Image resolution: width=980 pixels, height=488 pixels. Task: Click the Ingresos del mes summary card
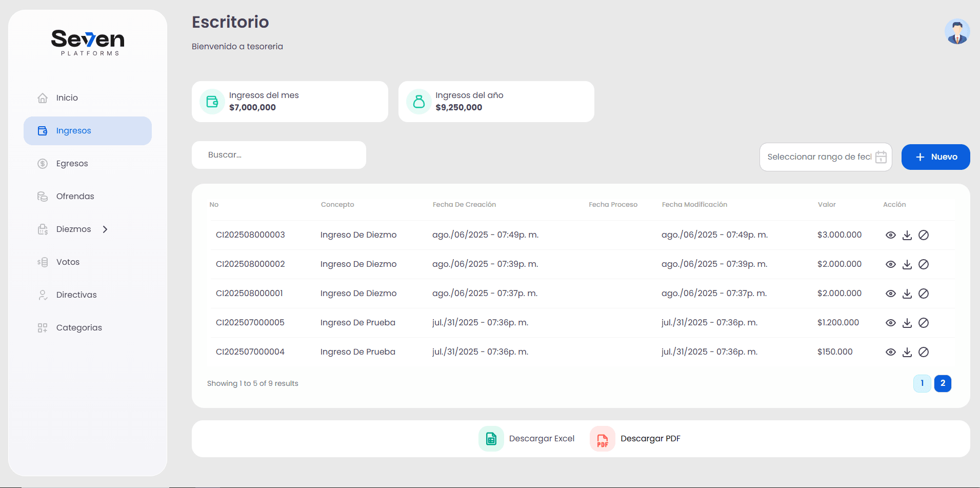(290, 102)
